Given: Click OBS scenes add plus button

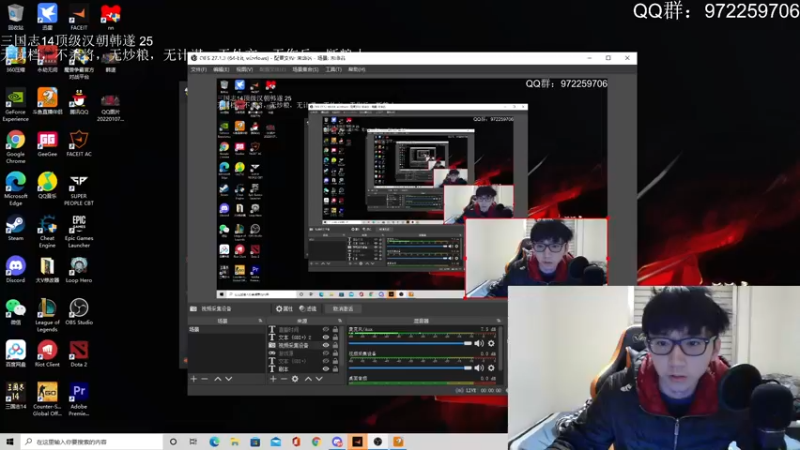Looking at the screenshot, I should coord(193,379).
